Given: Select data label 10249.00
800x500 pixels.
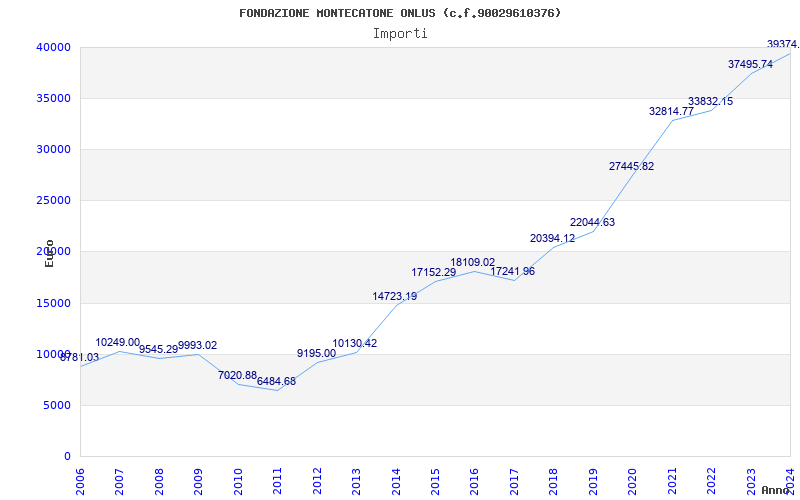Looking at the screenshot, I should [118, 342].
